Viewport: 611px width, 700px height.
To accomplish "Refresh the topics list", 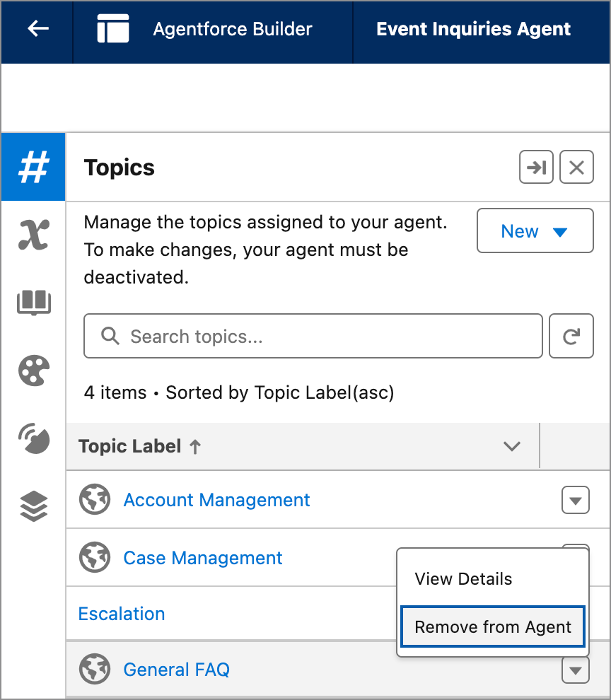I will click(x=571, y=336).
